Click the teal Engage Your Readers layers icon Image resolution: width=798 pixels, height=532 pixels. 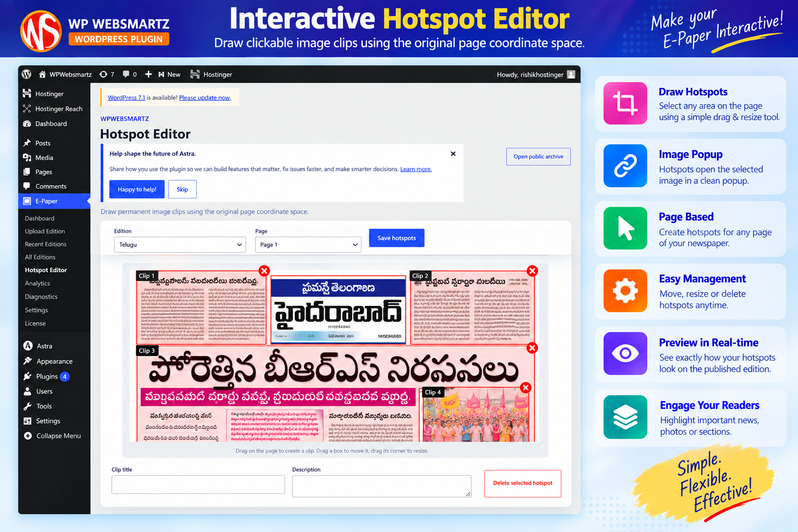626,417
